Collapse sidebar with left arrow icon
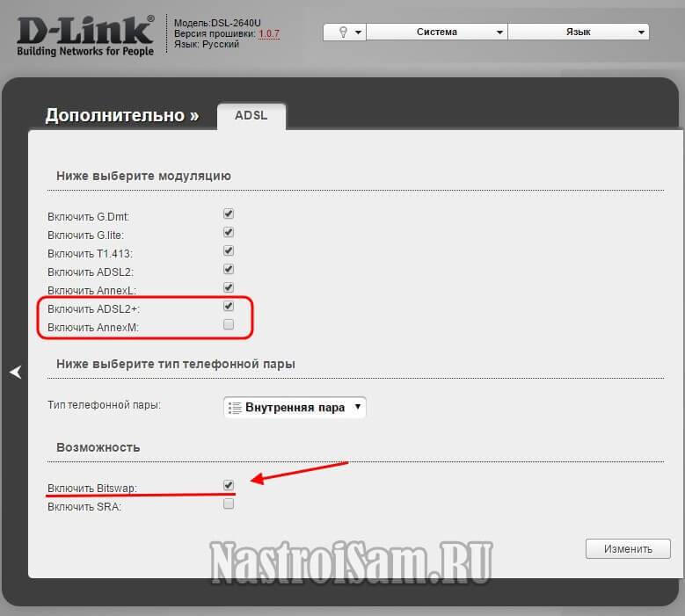The width and height of the screenshot is (685, 616). (x=16, y=372)
